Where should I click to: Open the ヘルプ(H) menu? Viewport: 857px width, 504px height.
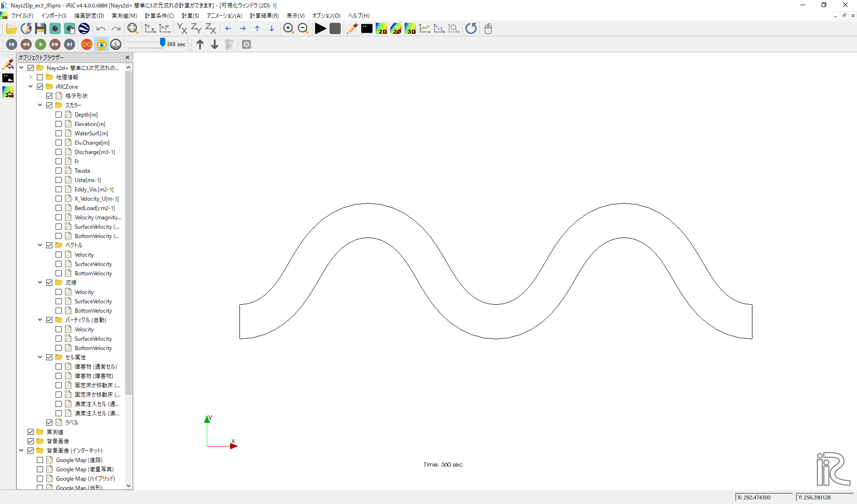point(358,15)
